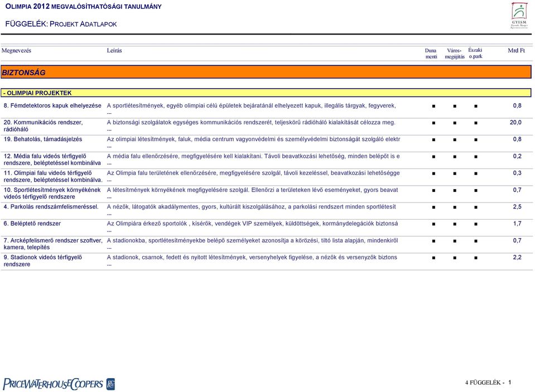Select row '7. Arcképfelismerő rendszer szoftver, kamera, telepítés'
535x392 pixels.
(266, 244)
